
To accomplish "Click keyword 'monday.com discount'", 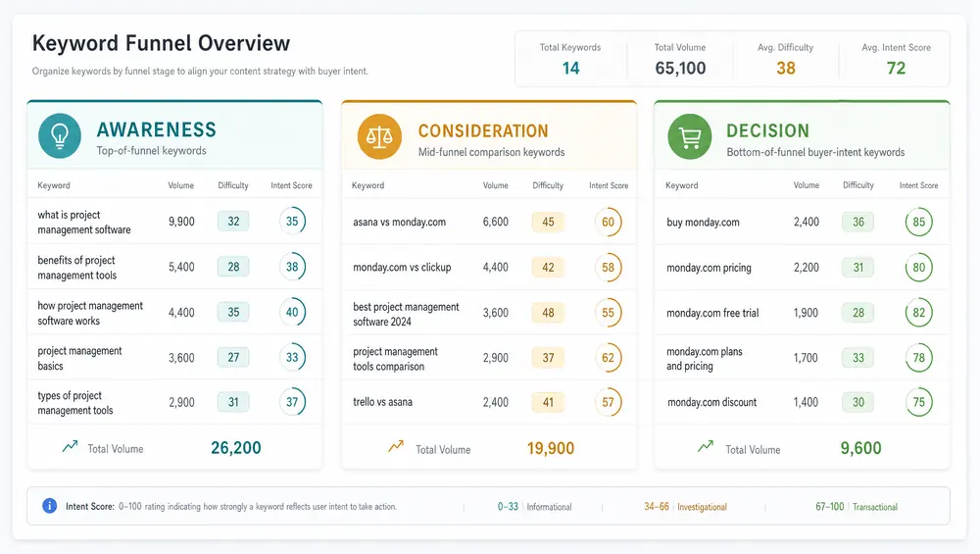I will (711, 402).
